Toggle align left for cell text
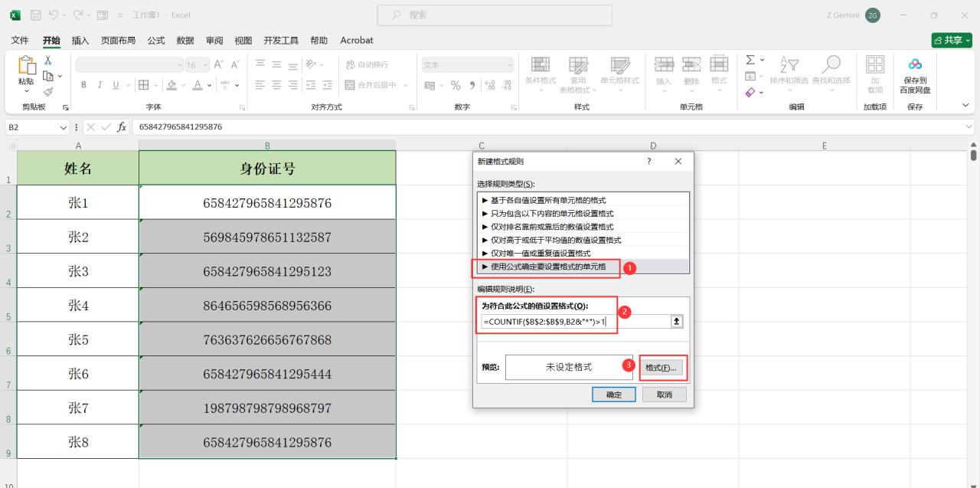This screenshot has height=488, width=980. 260,85
